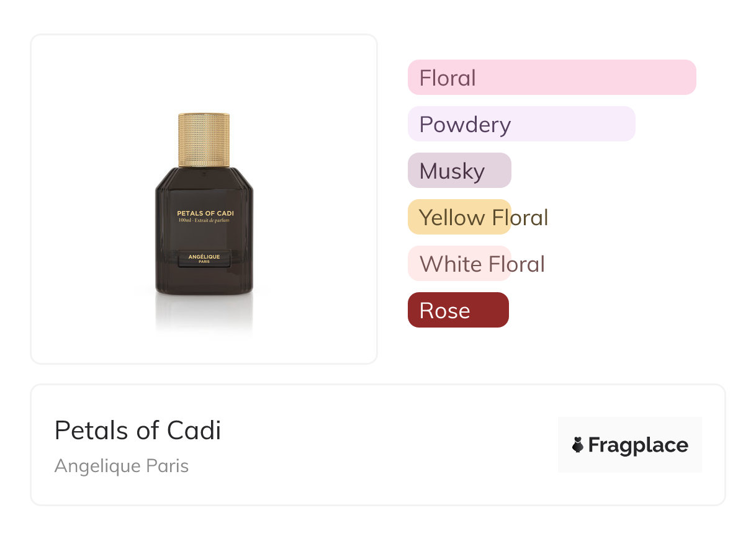
Task: Click the base of the perfume bottle
Action: pos(204,287)
